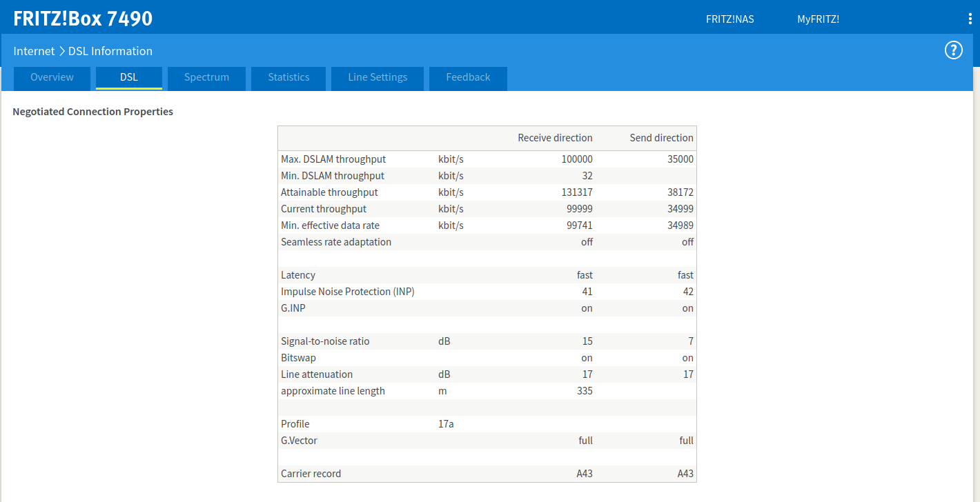Click the Negotiated Connection Properties heading

(x=92, y=112)
